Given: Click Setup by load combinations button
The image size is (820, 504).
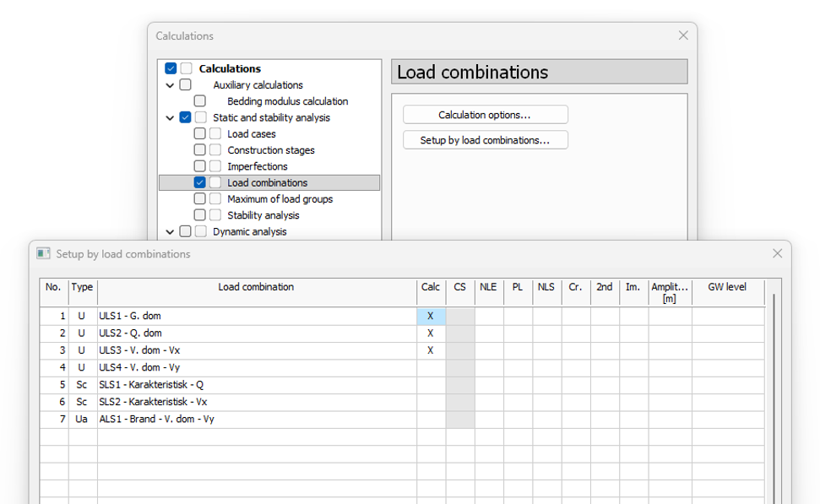Looking at the screenshot, I should tap(486, 139).
